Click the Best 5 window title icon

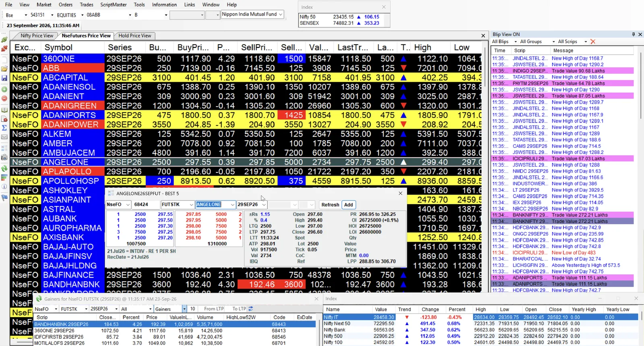tap(111, 193)
